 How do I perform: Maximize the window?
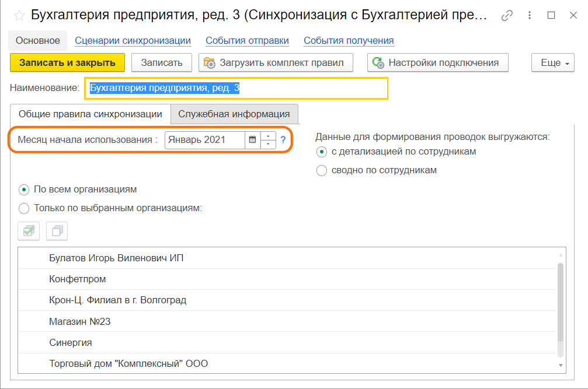[x=551, y=15]
